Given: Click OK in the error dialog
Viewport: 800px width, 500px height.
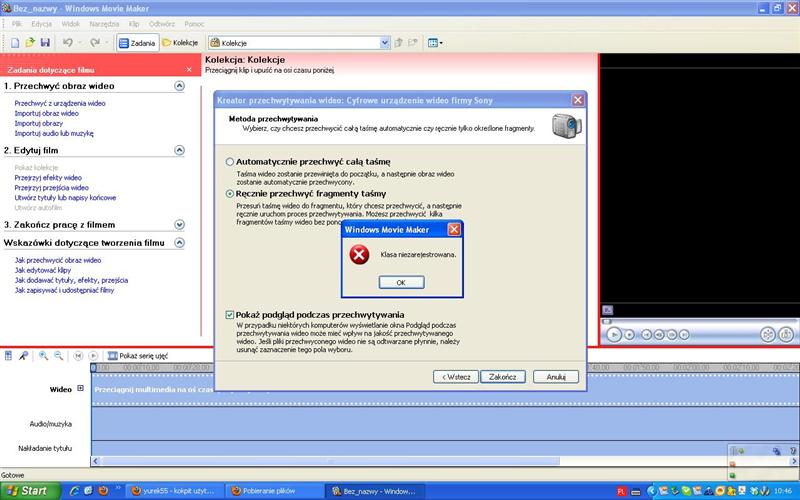Looking at the screenshot, I should click(401, 283).
